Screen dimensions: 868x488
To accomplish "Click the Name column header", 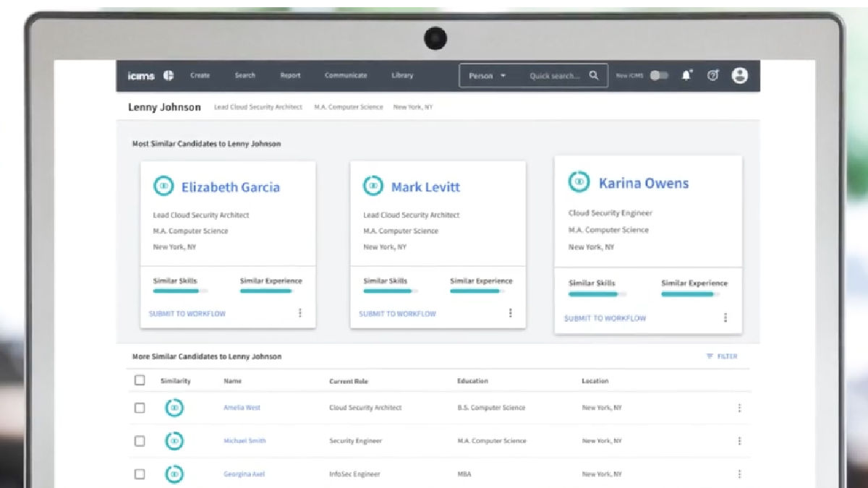I will click(x=233, y=381).
